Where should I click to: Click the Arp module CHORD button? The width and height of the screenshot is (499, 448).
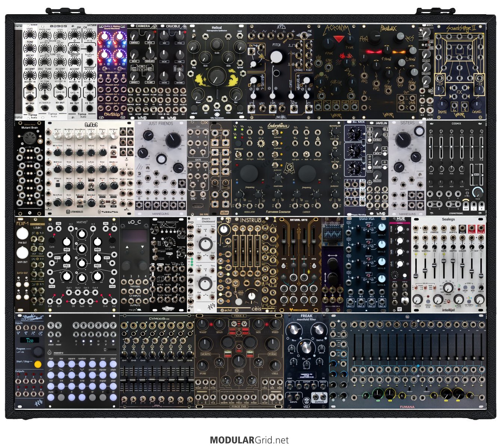[x=191, y=270]
